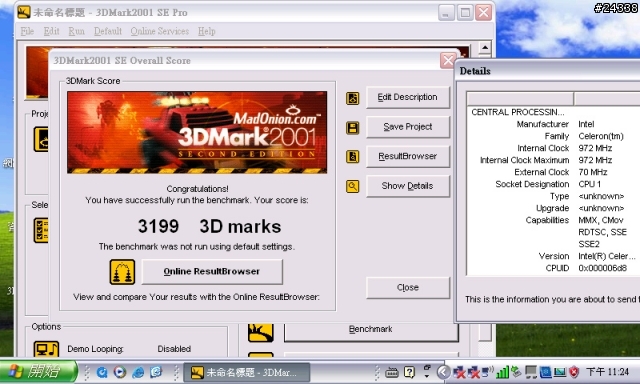The width and height of the screenshot is (640, 384).
Task: Click the taskbar clock showing 11:24
Action: pos(607,372)
